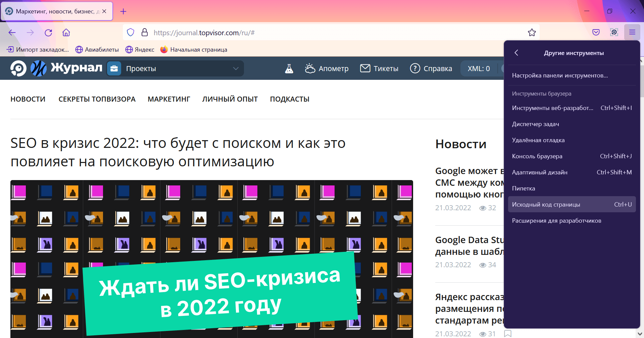Click the flask experiment icon in the header
The image size is (644, 338).
tap(289, 68)
